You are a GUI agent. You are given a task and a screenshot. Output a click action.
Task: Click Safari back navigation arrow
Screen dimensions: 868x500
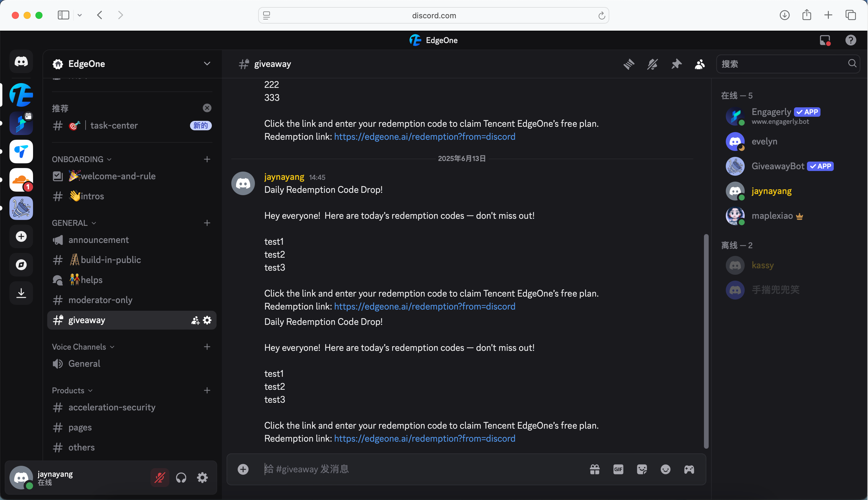coord(100,15)
